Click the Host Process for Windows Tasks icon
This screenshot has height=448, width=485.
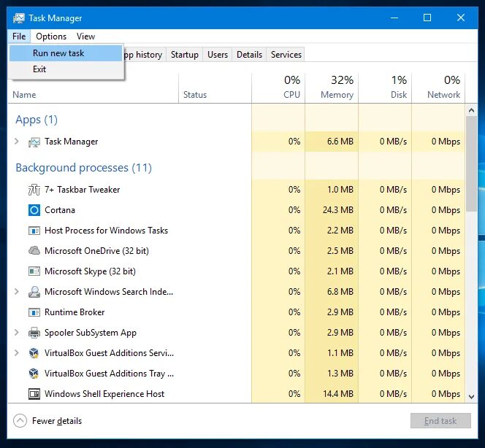[x=34, y=231]
